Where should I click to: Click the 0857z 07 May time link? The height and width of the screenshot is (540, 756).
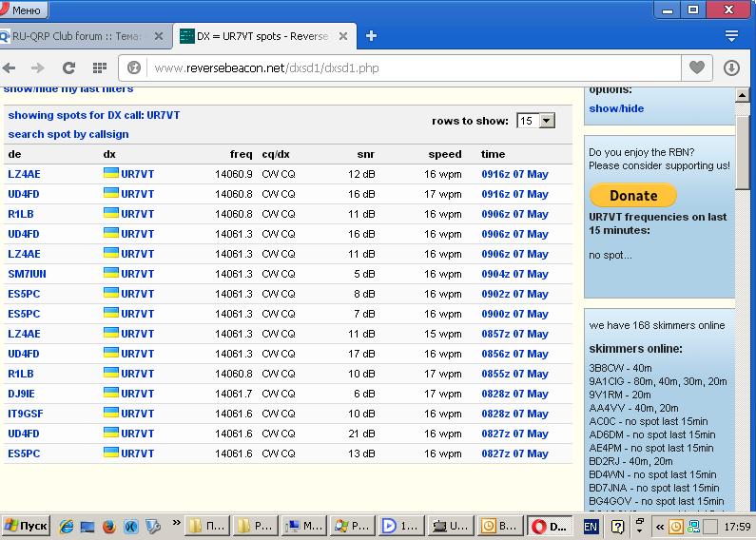point(514,334)
